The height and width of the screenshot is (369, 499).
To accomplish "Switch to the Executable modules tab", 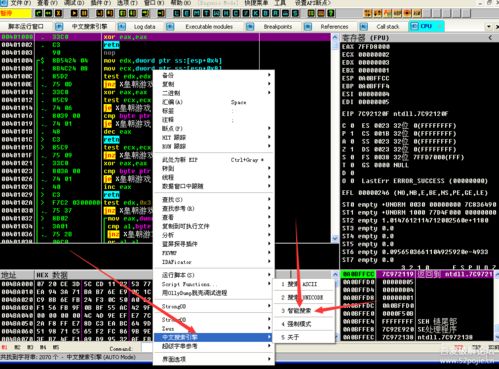I will (209, 26).
